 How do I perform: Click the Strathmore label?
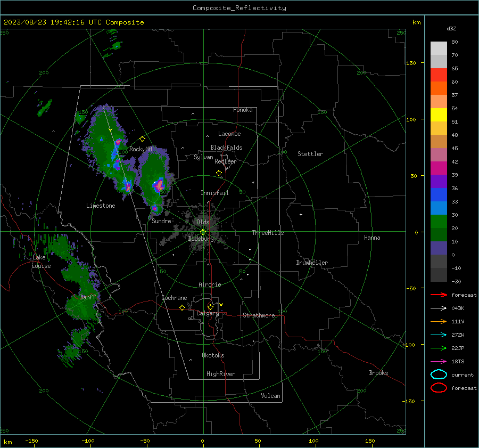259,315
